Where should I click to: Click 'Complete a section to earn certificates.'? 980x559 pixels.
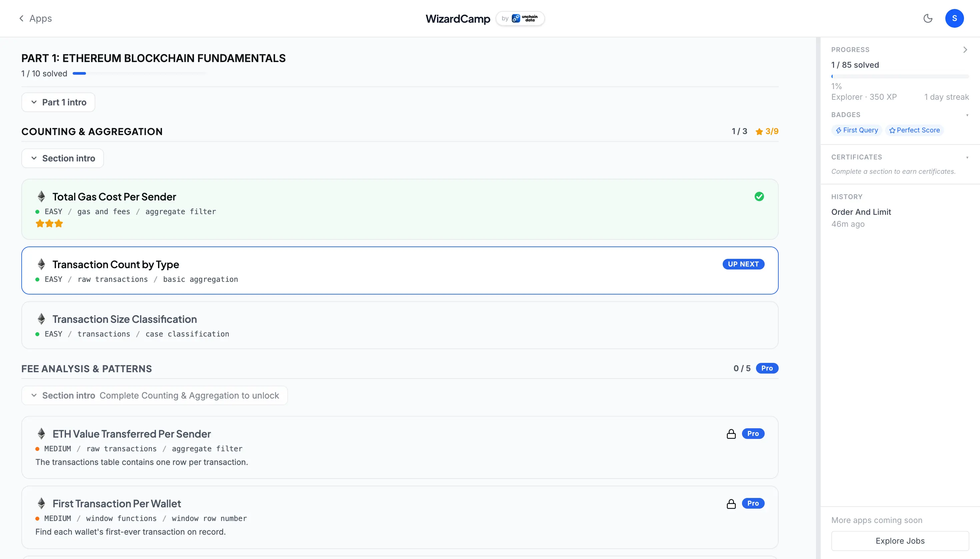click(893, 172)
